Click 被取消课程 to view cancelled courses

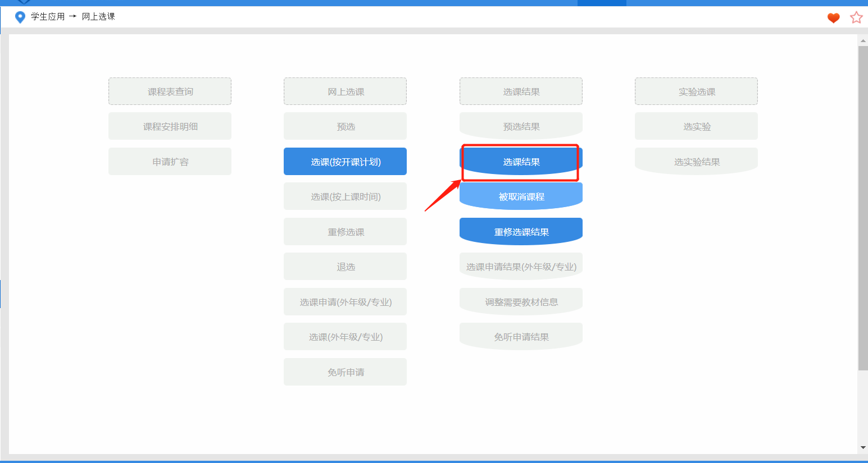(520, 195)
